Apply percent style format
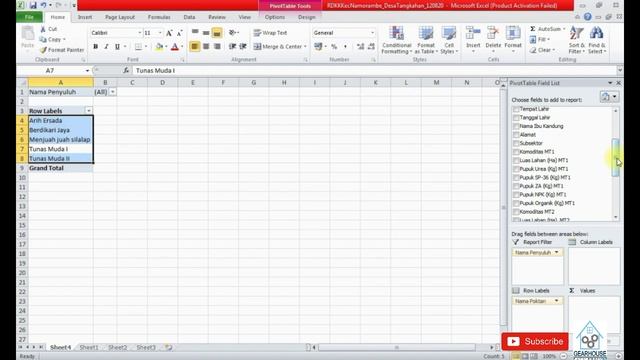The image size is (640, 360). click(x=334, y=47)
